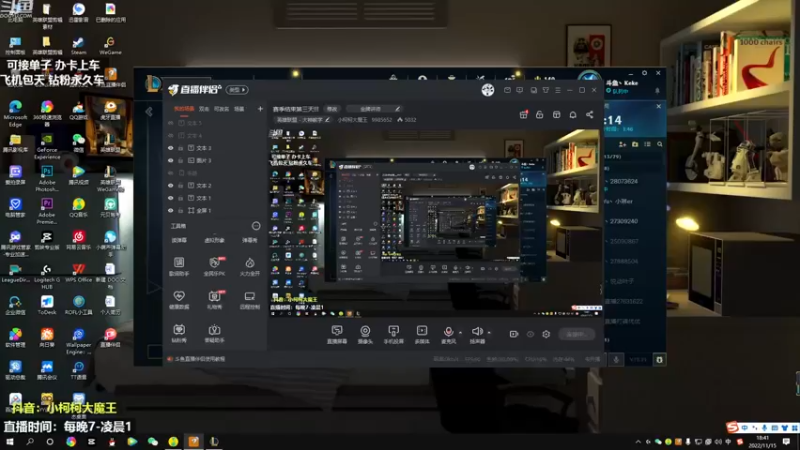800x450 pixels.
Task: Open Steam desktop shortcut
Action: point(79,45)
